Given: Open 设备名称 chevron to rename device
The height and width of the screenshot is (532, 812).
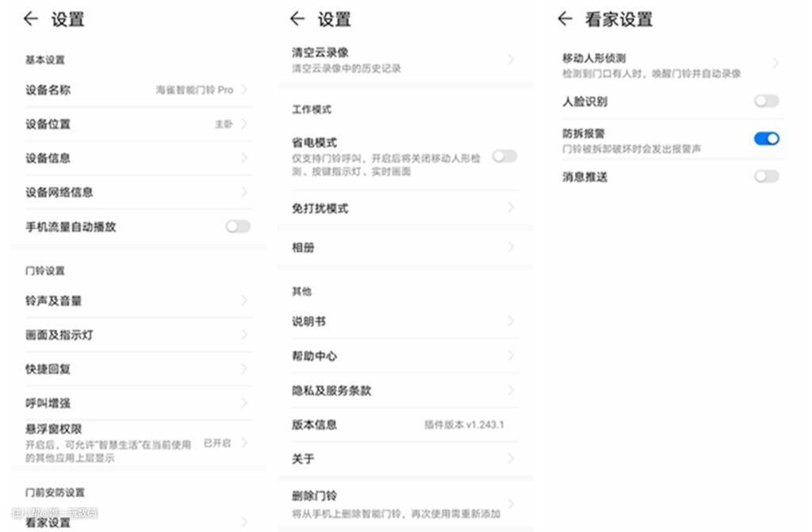Looking at the screenshot, I should pyautogui.click(x=244, y=90).
